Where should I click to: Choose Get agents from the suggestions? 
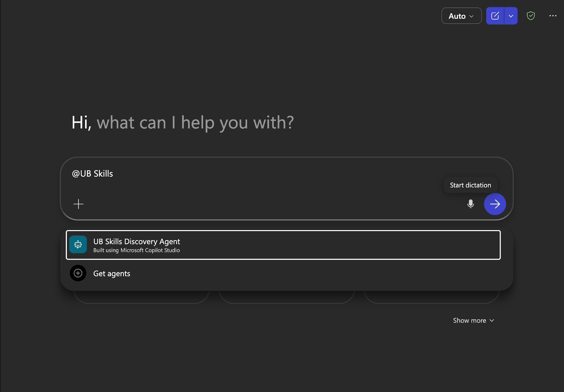pos(283,273)
